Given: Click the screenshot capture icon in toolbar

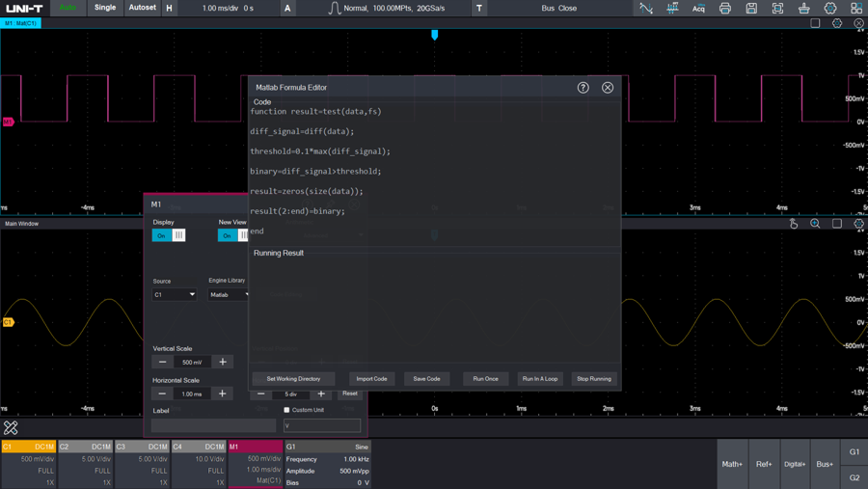Looking at the screenshot, I should coord(777,9).
